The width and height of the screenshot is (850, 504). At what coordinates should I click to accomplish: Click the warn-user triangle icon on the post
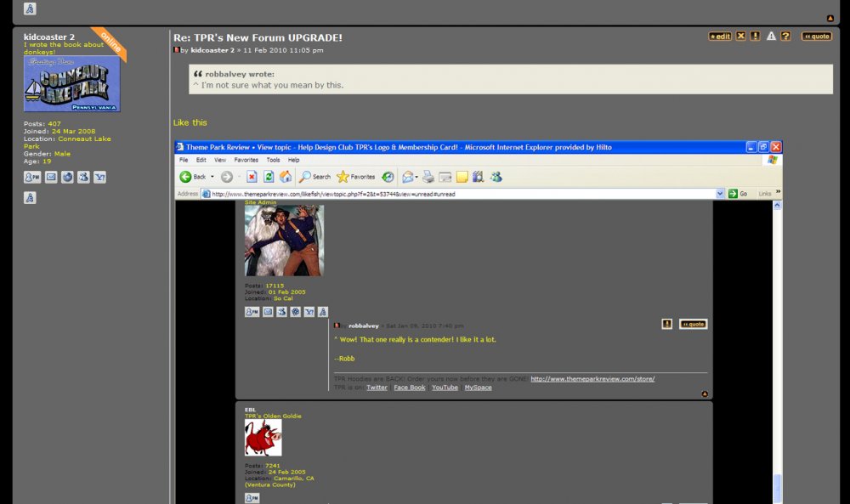tap(771, 37)
